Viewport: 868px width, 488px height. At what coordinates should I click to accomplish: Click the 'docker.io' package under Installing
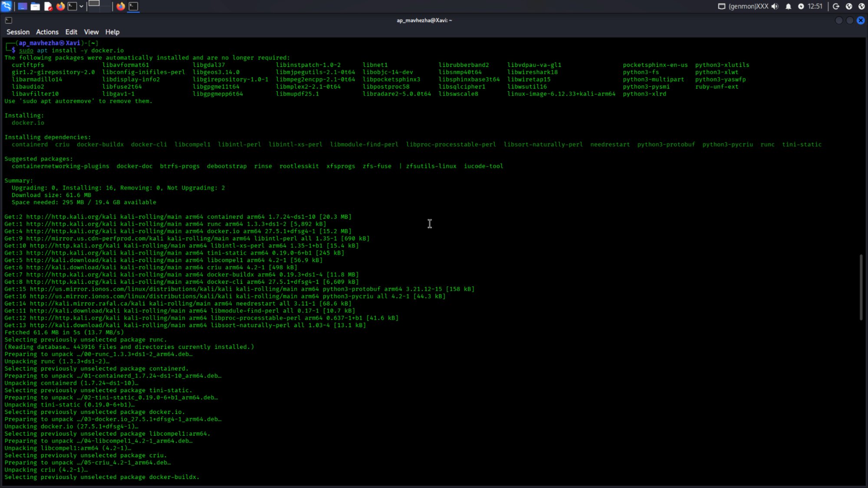28,123
